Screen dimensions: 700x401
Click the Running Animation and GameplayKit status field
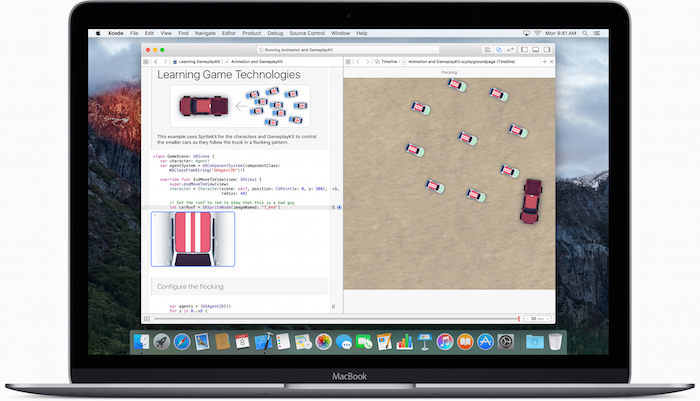tap(348, 50)
